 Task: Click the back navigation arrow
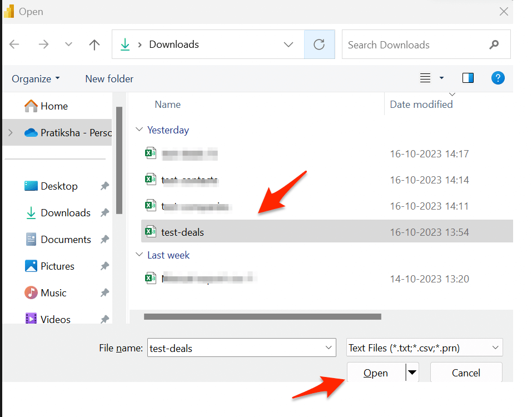pos(14,44)
